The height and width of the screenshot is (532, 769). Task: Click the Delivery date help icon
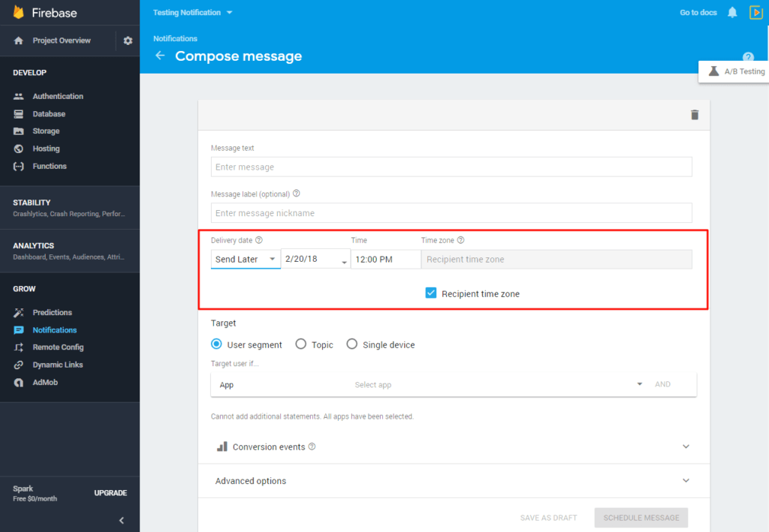point(259,240)
